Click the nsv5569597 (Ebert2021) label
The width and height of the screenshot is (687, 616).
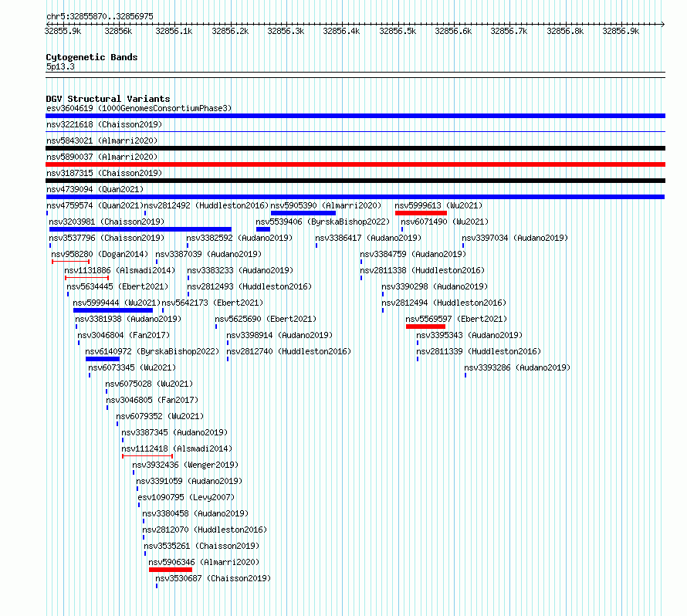coord(456,319)
